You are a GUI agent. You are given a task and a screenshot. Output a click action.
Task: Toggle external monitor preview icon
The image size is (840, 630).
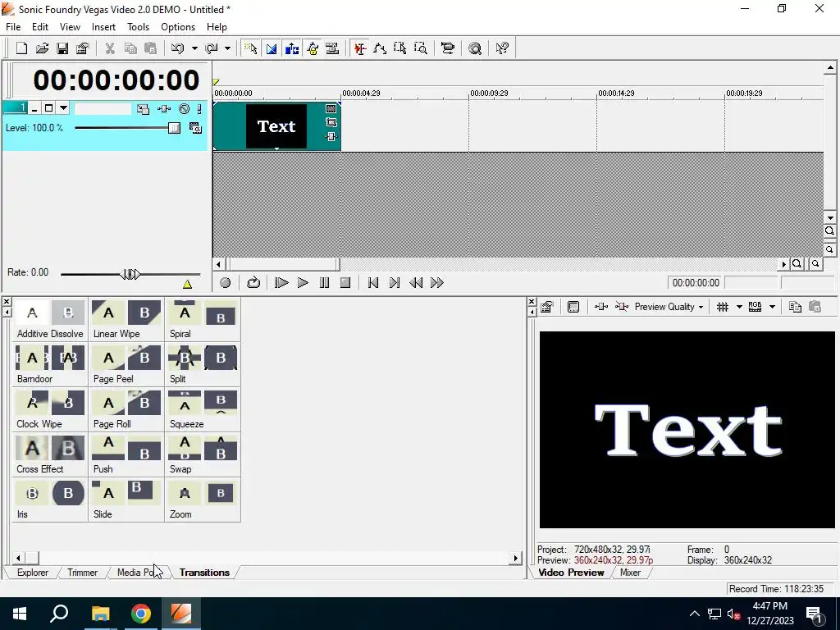coord(573,307)
